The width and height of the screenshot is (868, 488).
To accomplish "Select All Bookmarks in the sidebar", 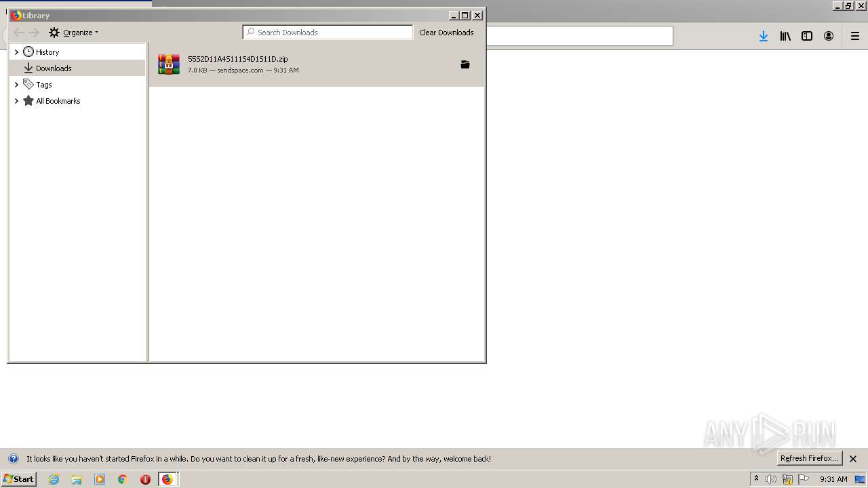I will pyautogui.click(x=58, y=101).
